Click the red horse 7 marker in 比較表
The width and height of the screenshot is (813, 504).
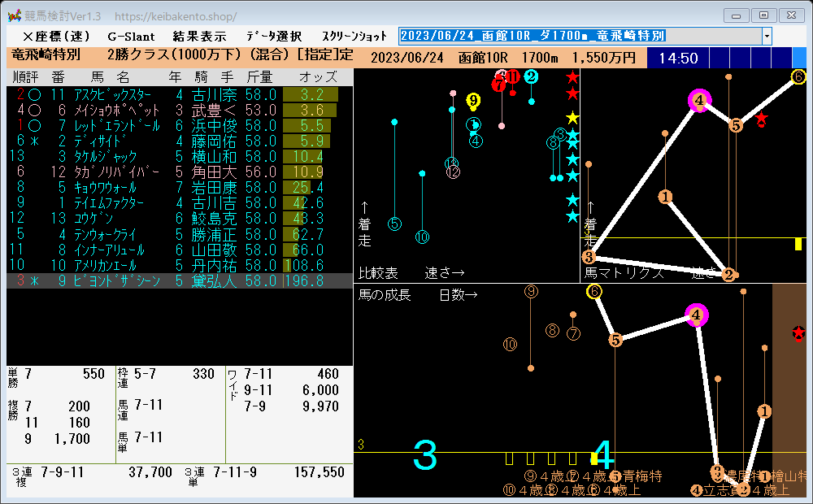(x=499, y=84)
